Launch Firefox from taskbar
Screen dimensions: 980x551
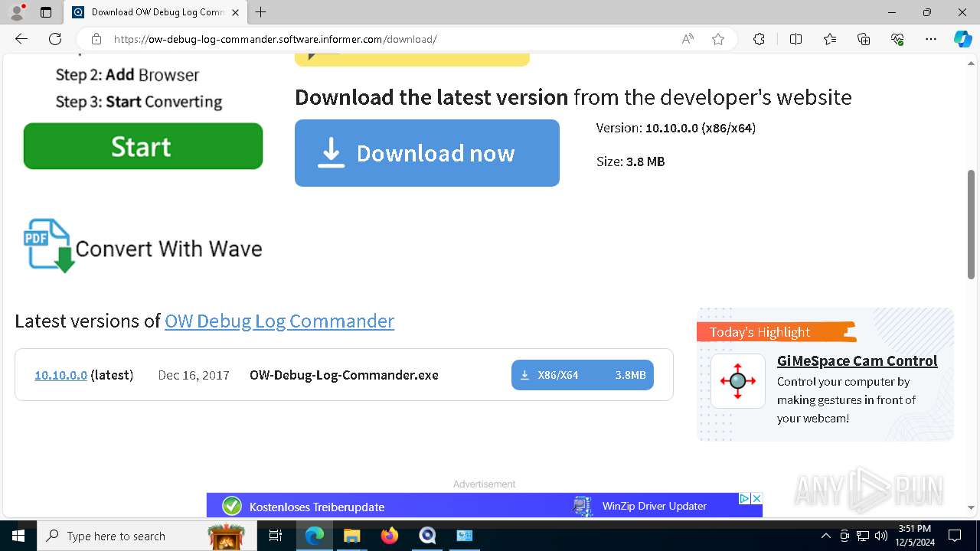(390, 536)
